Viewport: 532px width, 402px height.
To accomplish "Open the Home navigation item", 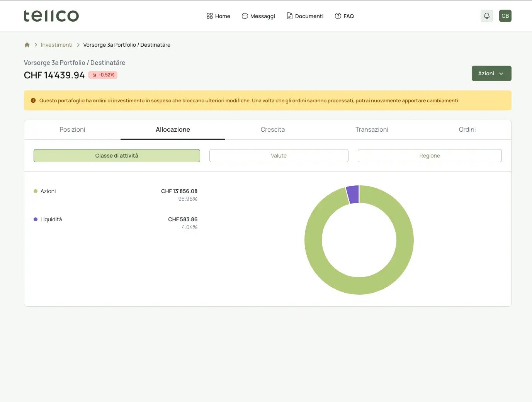I will click(x=218, y=16).
